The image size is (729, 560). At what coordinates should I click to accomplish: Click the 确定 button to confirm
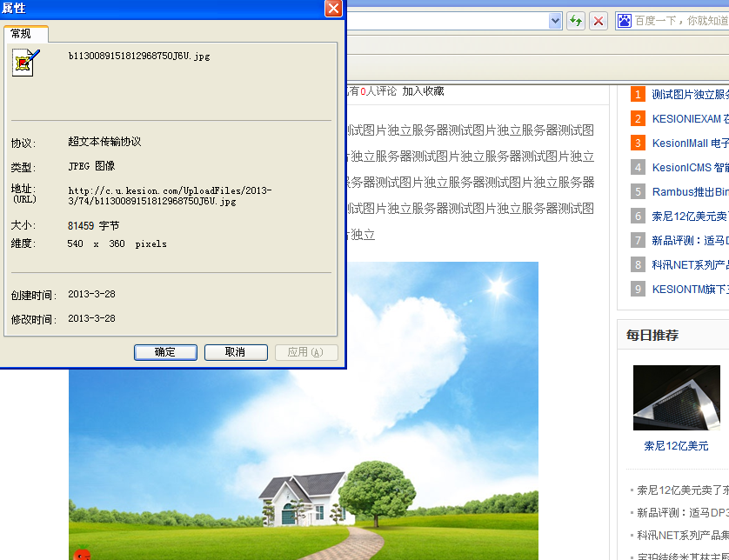(x=165, y=351)
